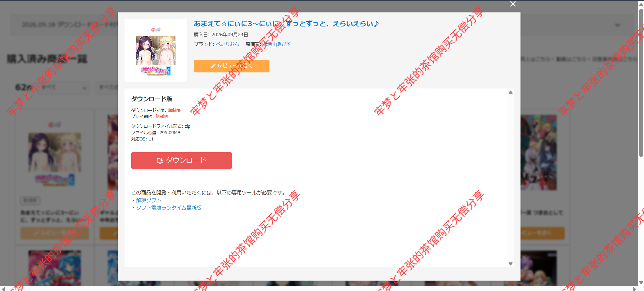Click the download icon in the red button
Image resolution: width=644 pixels, height=291 pixels.
point(160,161)
